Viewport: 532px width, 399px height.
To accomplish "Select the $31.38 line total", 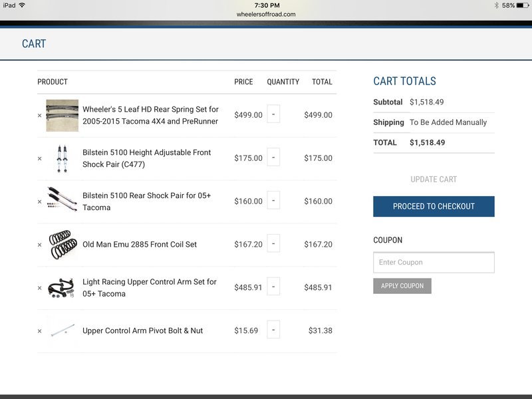I will coord(321,331).
